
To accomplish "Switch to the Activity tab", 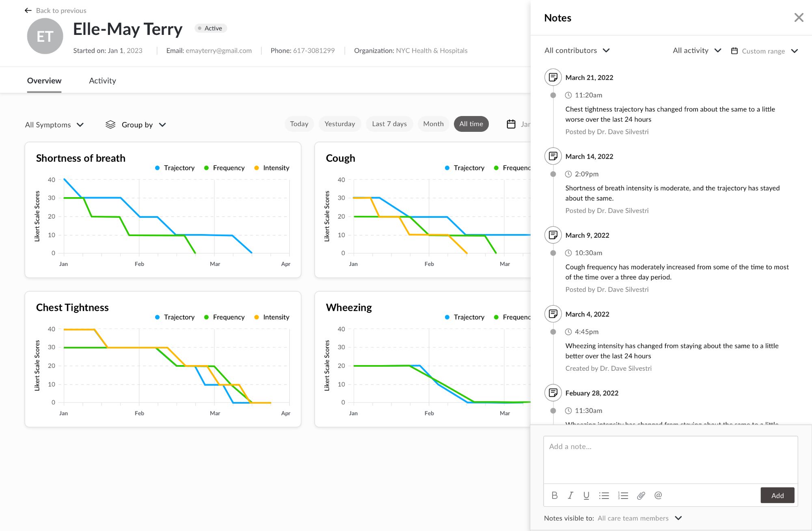I will (x=102, y=81).
